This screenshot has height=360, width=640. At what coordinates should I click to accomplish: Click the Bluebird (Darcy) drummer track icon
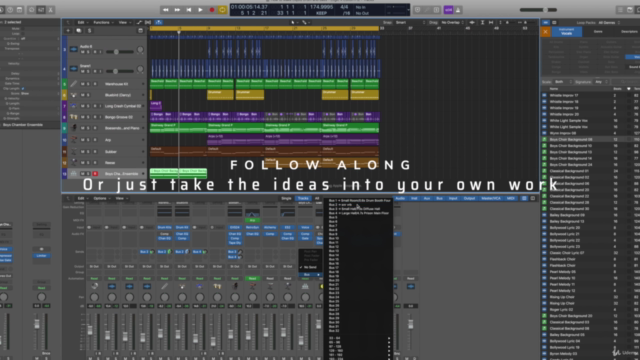tap(73, 95)
